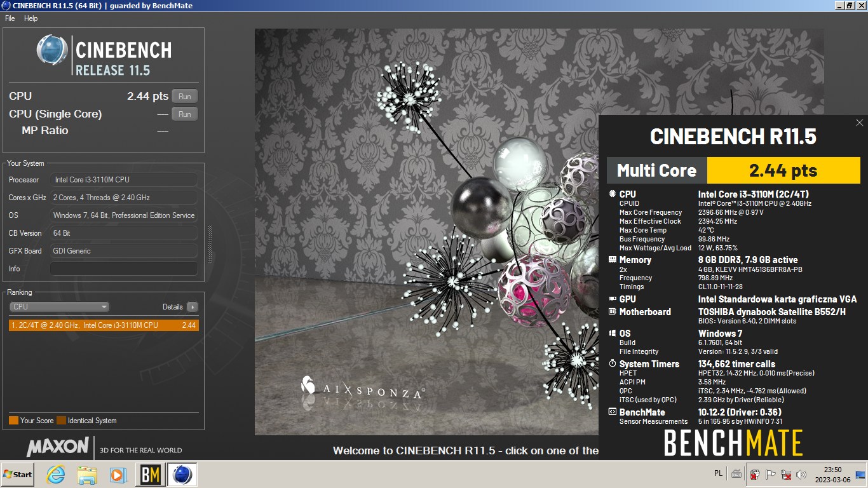Click the BenchMate version icon
This screenshot has height=488, width=868.
pyautogui.click(x=613, y=412)
